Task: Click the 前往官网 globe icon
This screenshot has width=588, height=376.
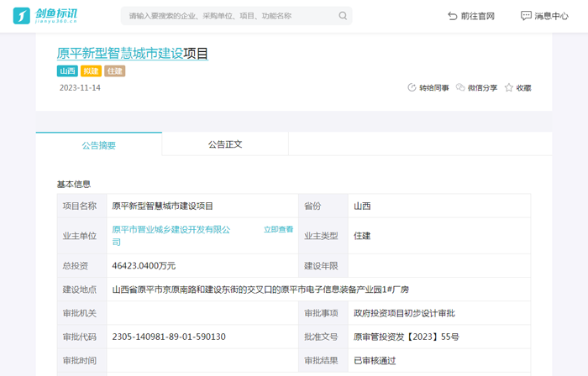Action: 454,16
